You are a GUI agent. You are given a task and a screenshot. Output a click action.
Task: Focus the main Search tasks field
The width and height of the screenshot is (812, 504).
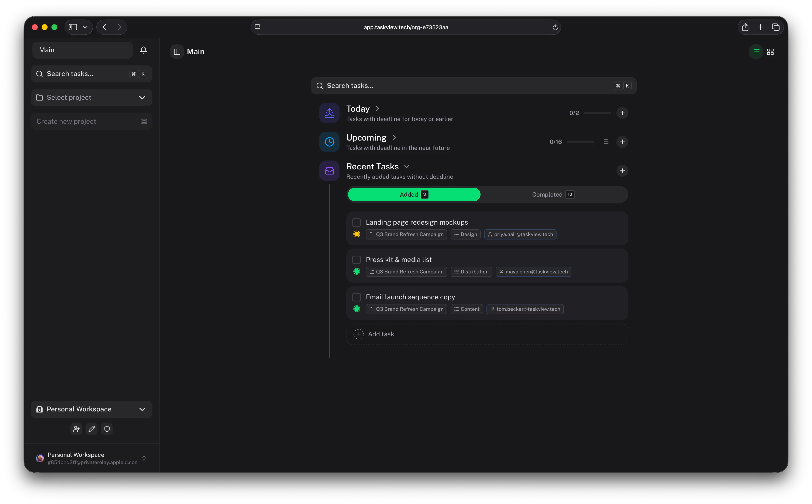coord(473,86)
